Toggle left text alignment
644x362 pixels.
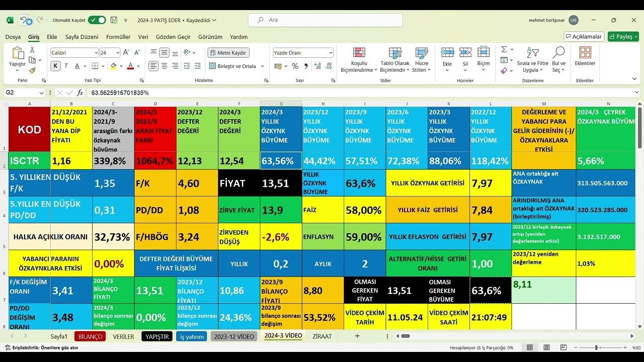click(x=153, y=66)
